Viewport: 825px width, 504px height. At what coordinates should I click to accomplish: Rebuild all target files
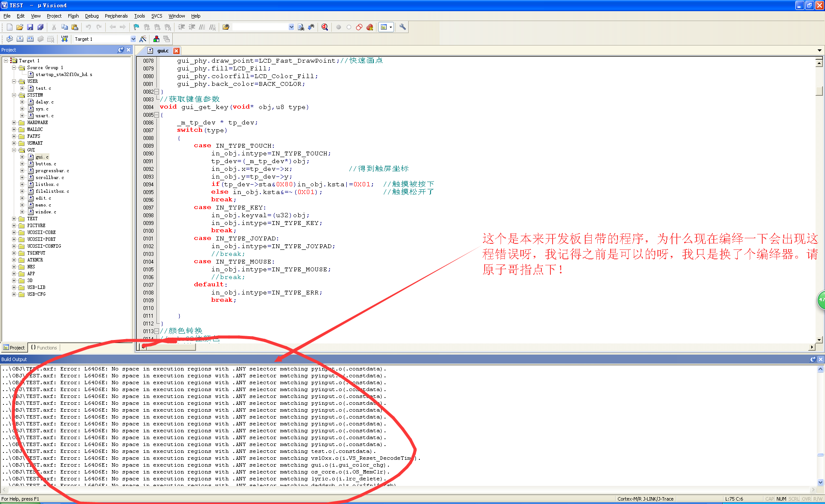tap(30, 39)
